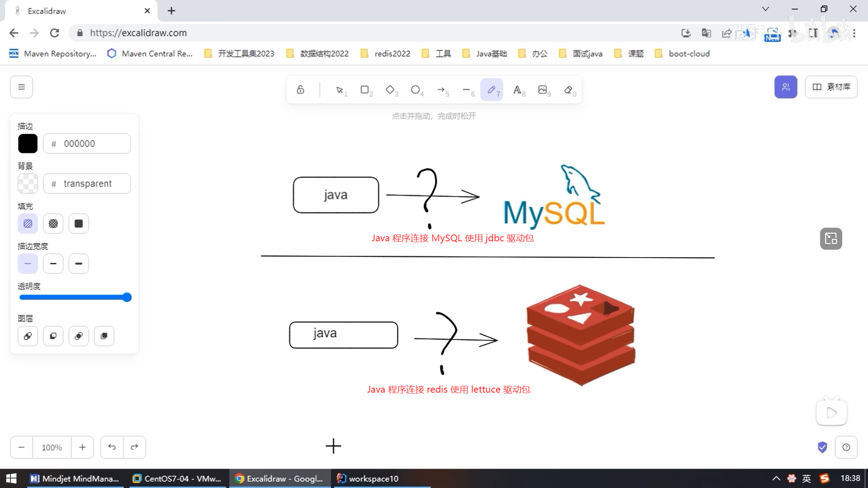868x488 pixels.
Task: Select the Diamond shape tool
Action: click(390, 89)
